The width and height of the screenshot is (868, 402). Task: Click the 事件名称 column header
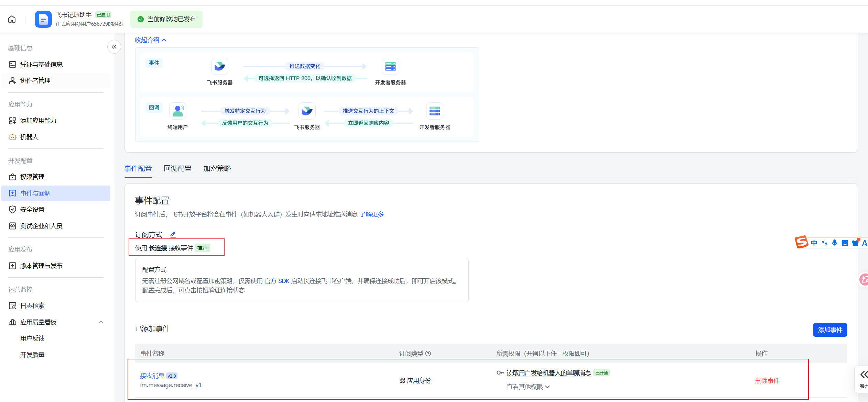pyautogui.click(x=152, y=354)
